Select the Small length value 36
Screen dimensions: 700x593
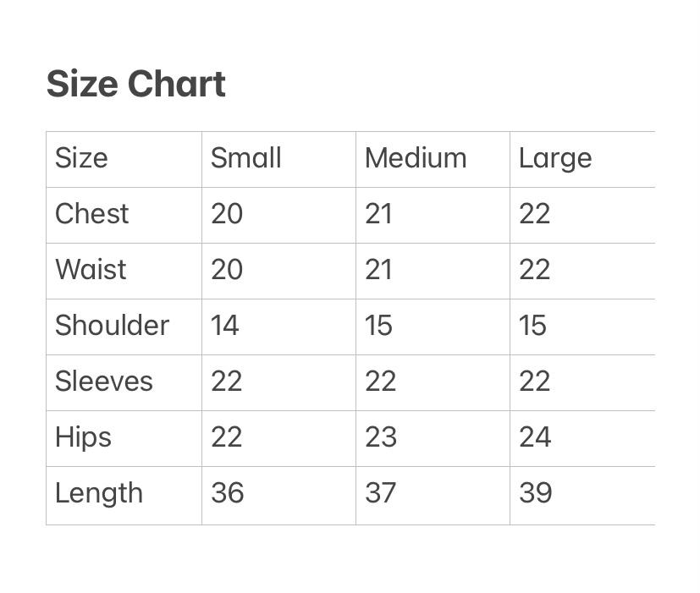[227, 493]
